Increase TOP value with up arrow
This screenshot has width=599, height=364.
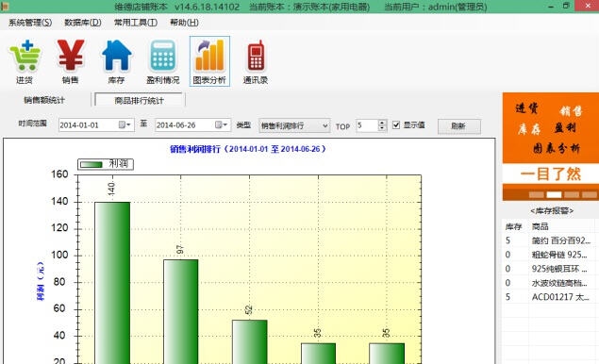(x=382, y=123)
